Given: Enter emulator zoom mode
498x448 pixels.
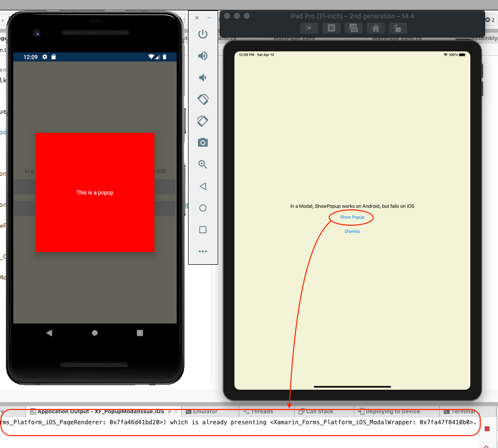Looking at the screenshot, I should (x=202, y=164).
